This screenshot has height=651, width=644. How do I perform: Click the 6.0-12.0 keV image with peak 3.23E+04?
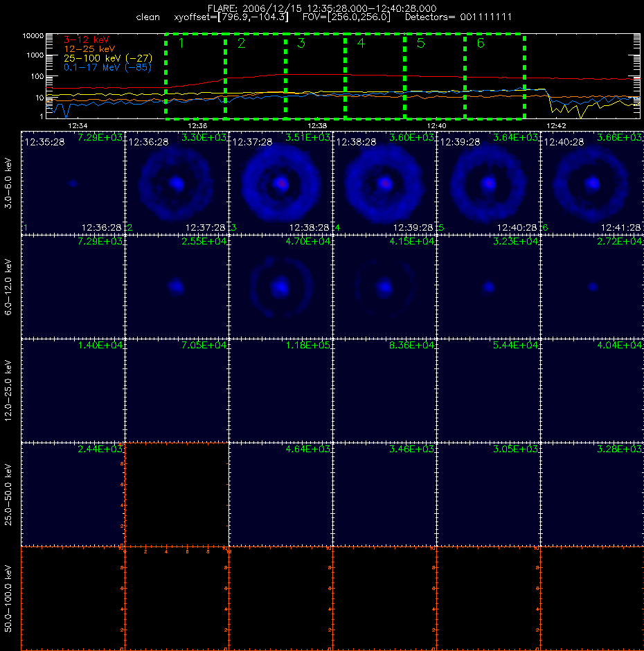click(x=488, y=287)
